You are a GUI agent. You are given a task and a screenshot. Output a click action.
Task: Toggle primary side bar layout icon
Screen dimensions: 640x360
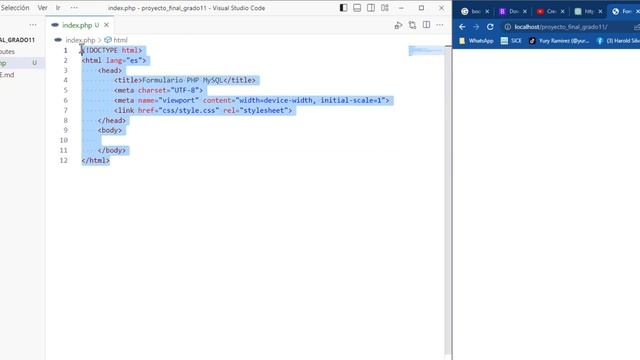pos(343,8)
